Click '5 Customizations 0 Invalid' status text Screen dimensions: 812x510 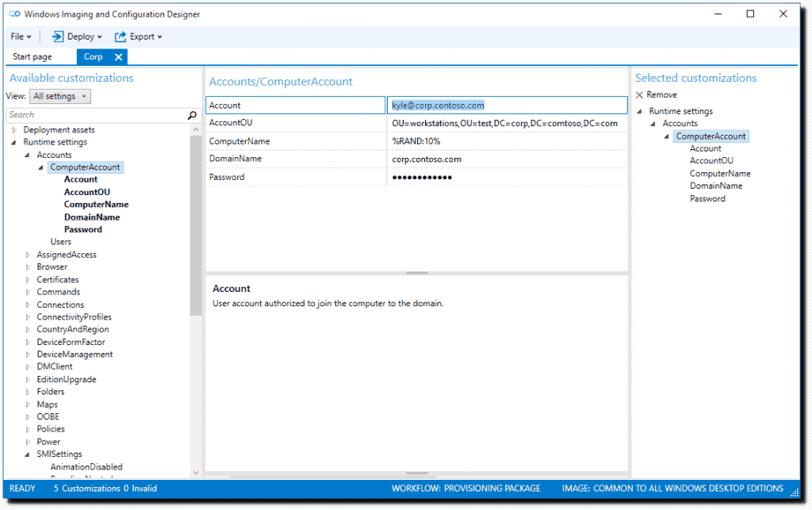(105, 489)
